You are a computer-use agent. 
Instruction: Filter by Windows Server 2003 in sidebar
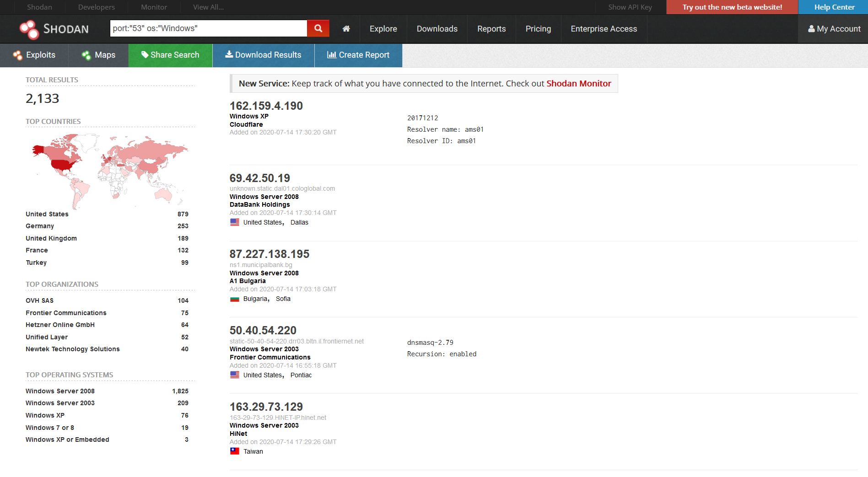click(60, 403)
